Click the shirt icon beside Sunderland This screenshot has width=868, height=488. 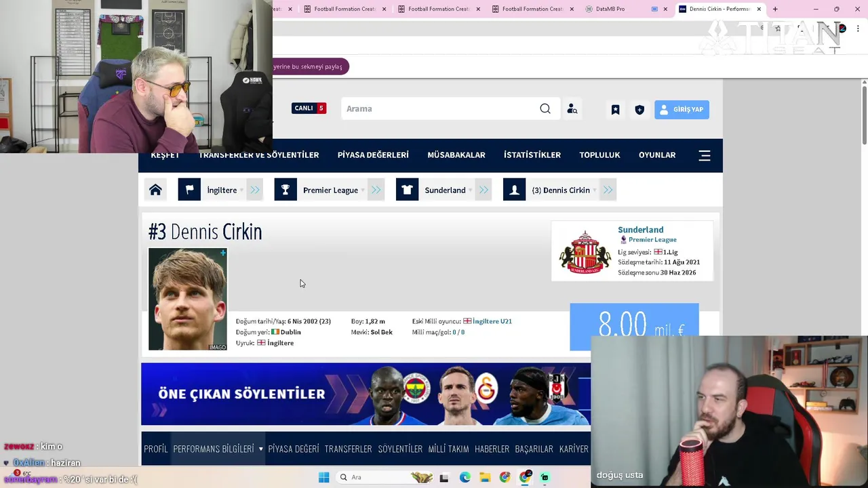(x=407, y=190)
